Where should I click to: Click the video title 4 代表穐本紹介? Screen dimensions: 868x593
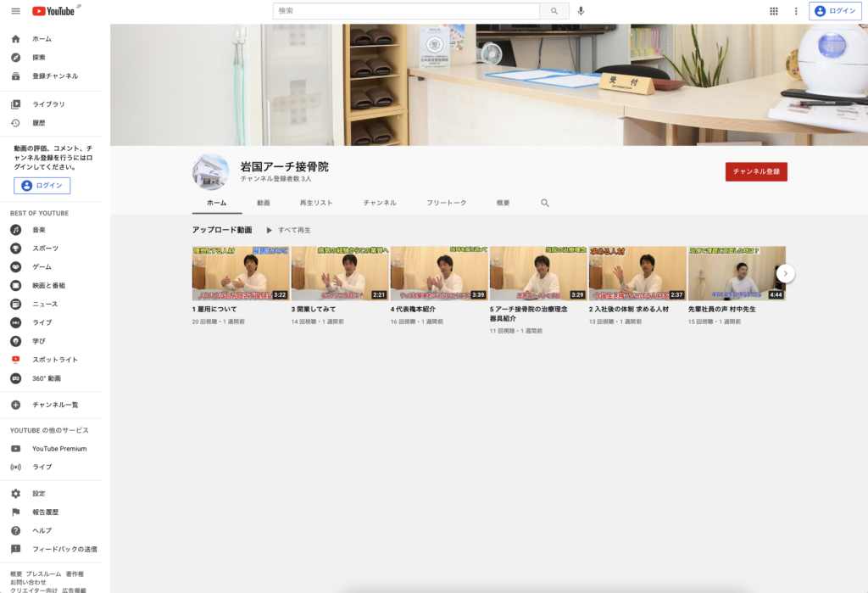(413, 310)
